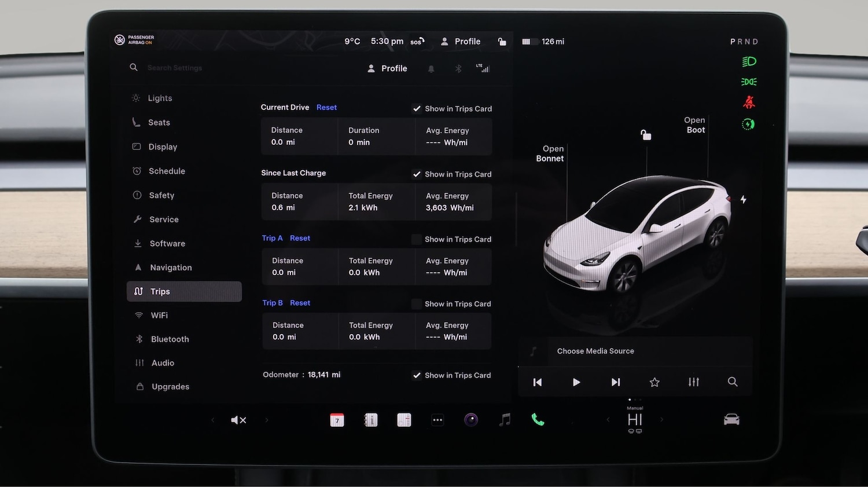
Task: Search for media with the magnifier icon
Action: 733,382
